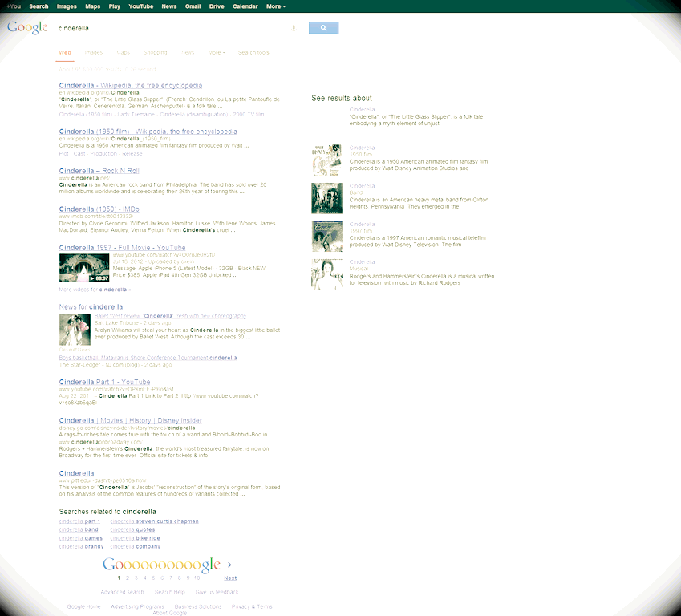681x616 pixels.
Task: Click related search cinderella quotes
Action: (x=132, y=529)
